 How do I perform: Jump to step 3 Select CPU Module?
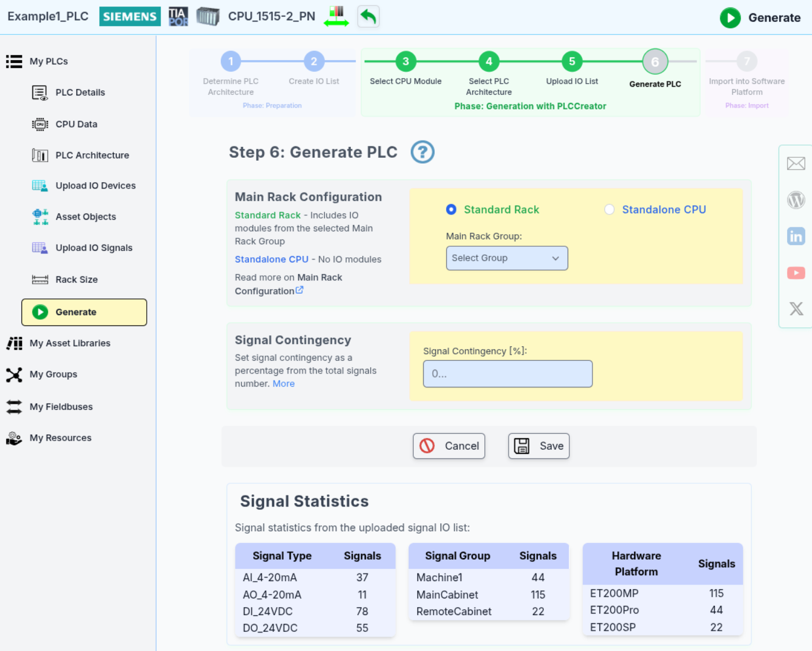406,62
